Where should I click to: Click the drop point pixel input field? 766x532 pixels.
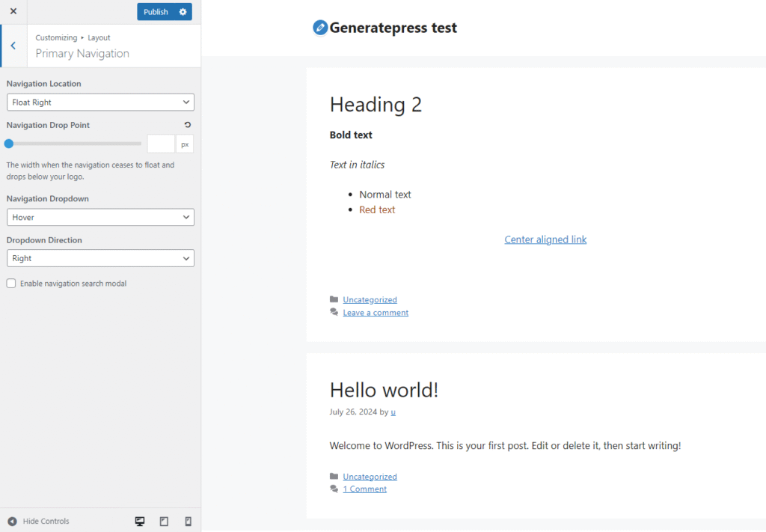click(x=161, y=144)
